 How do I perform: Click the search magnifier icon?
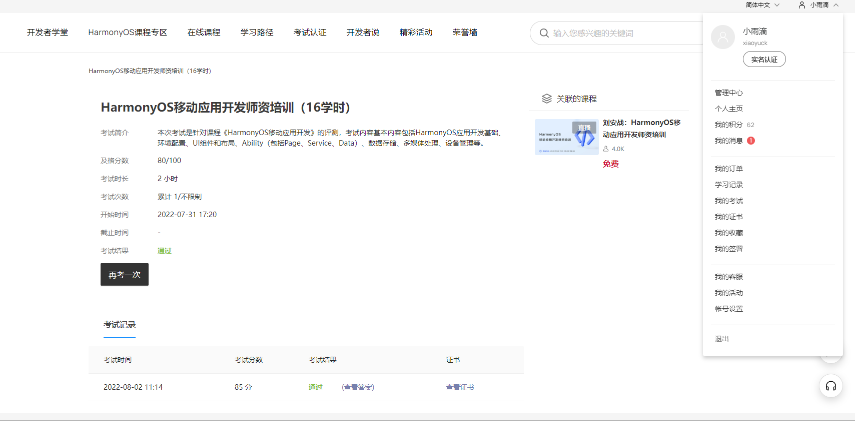544,33
